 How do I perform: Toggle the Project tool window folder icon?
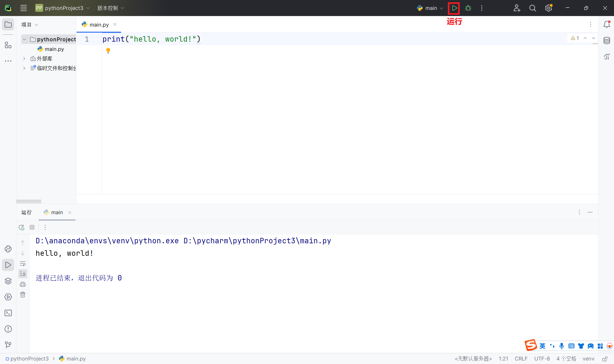point(8,25)
